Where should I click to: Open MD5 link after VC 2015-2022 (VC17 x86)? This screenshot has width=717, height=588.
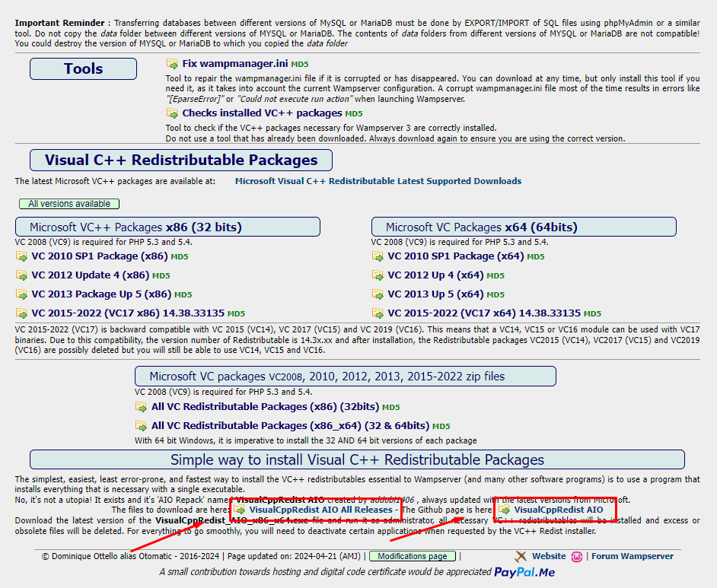(236, 314)
